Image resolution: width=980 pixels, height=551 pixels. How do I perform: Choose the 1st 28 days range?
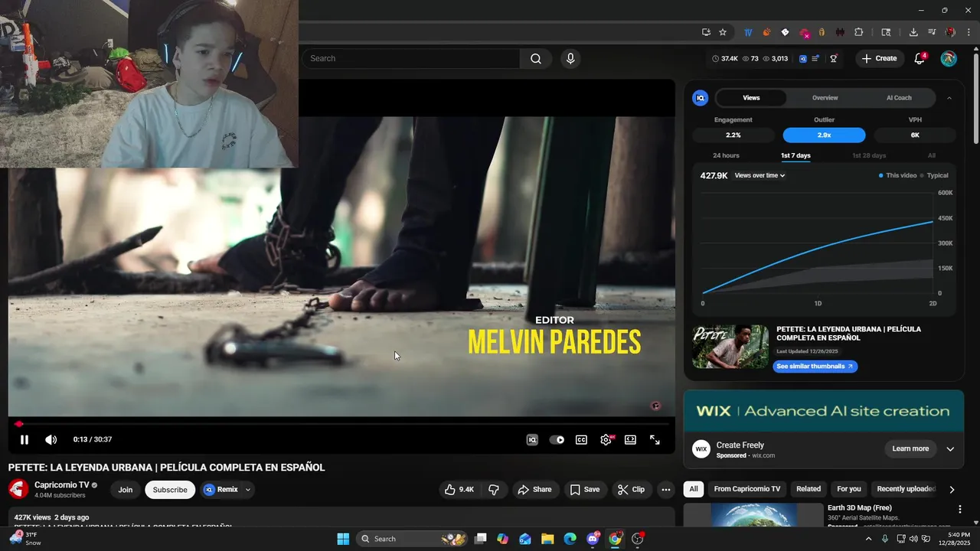[x=869, y=155]
